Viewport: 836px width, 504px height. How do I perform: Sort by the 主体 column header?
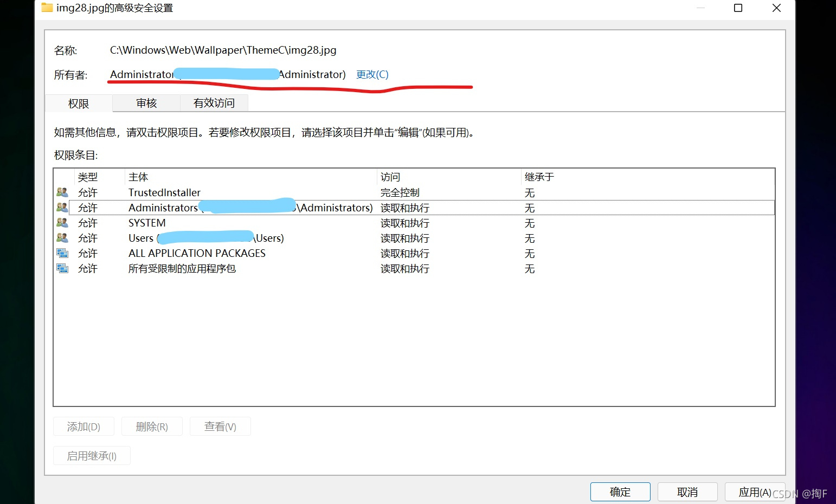[251, 177]
